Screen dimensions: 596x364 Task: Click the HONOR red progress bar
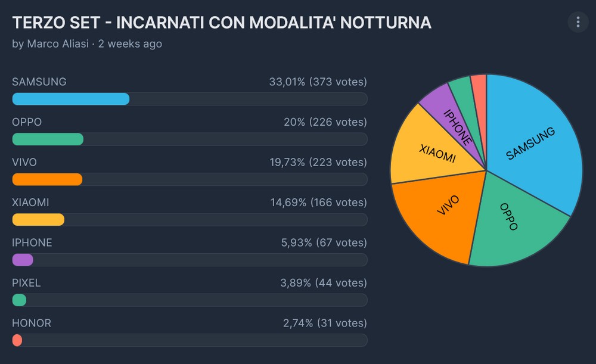[x=17, y=340]
